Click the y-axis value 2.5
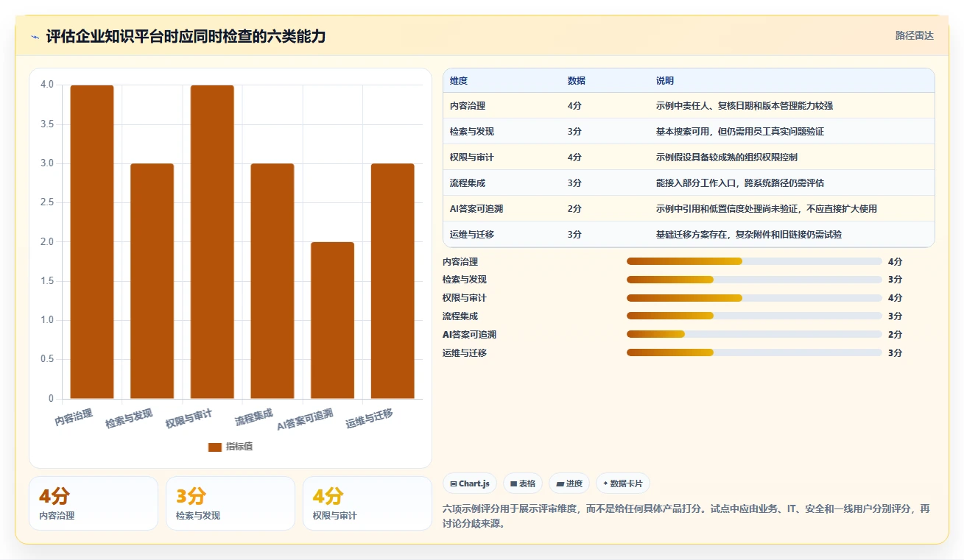 (x=47, y=202)
